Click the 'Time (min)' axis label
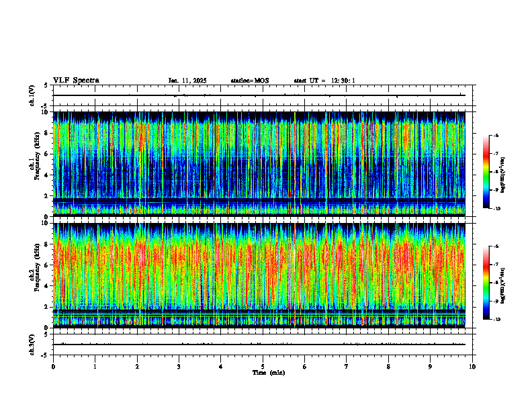Image resolution: width=532 pixels, height=411 pixels. tap(269, 373)
